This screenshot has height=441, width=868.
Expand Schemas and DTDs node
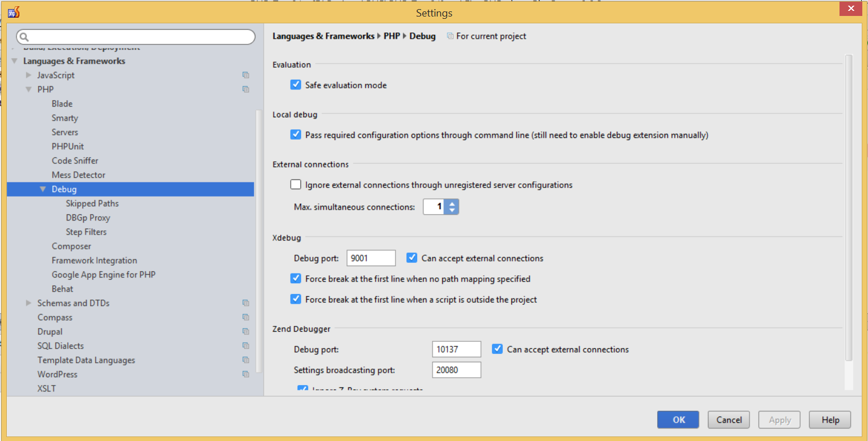pos(28,303)
